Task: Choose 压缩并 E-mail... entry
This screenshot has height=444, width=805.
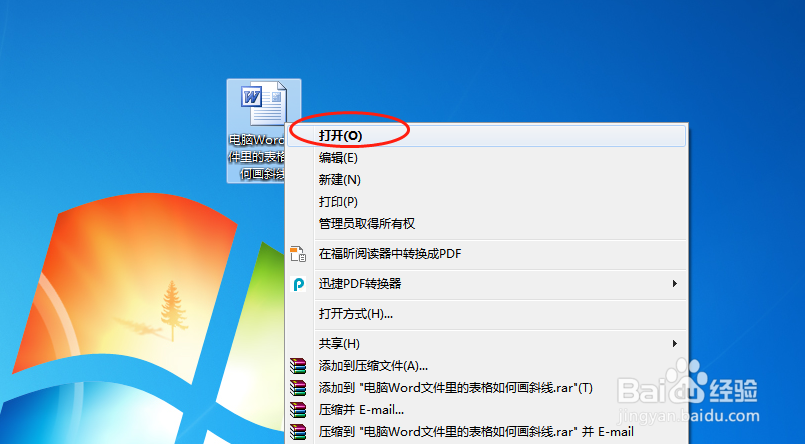Action: point(486,410)
